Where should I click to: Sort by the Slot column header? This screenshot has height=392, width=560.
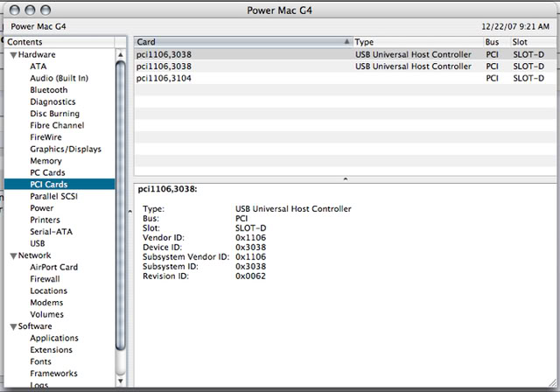point(533,42)
